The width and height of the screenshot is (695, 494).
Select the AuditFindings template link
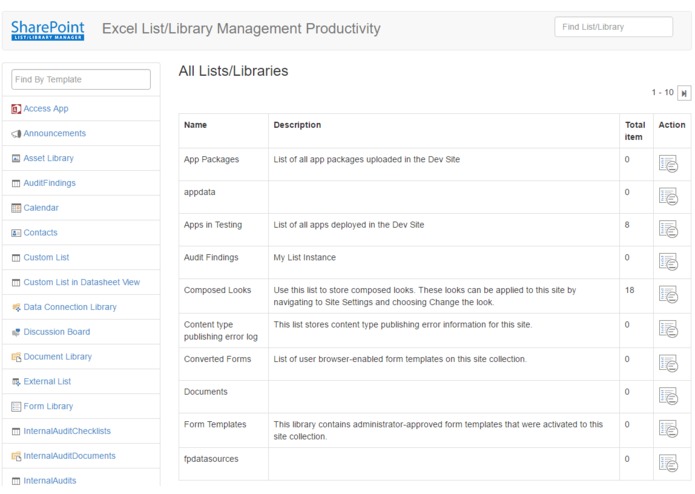click(49, 183)
